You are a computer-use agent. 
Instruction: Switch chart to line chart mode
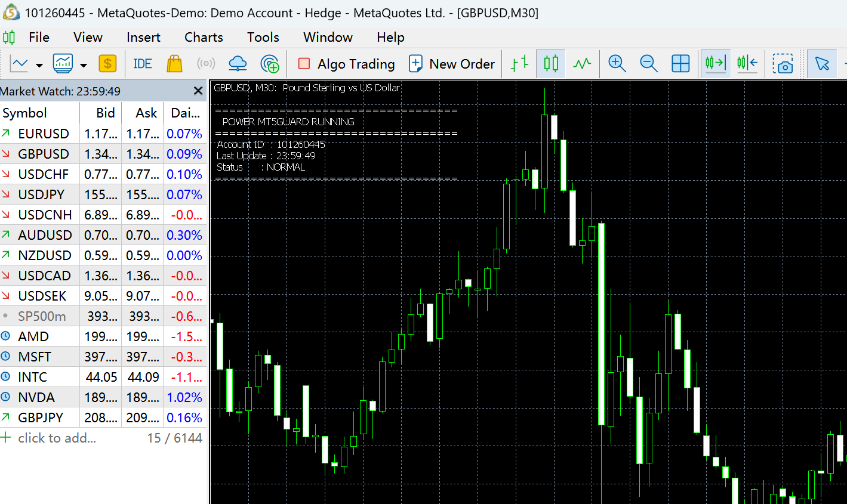tap(582, 64)
